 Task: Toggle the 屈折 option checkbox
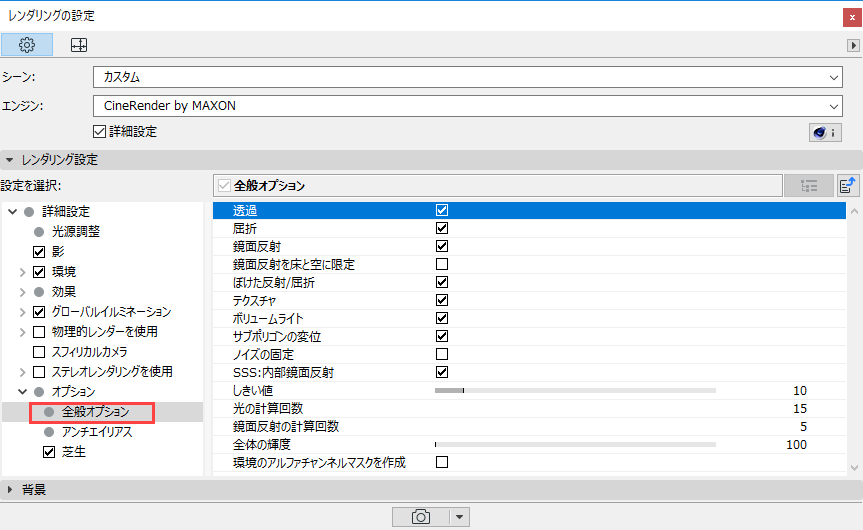point(441,228)
